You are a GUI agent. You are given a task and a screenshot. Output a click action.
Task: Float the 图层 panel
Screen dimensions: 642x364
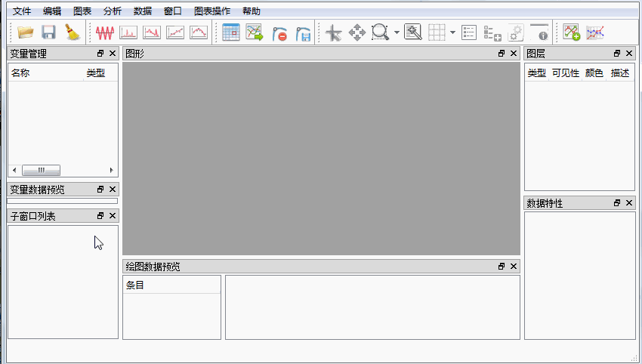coord(617,53)
